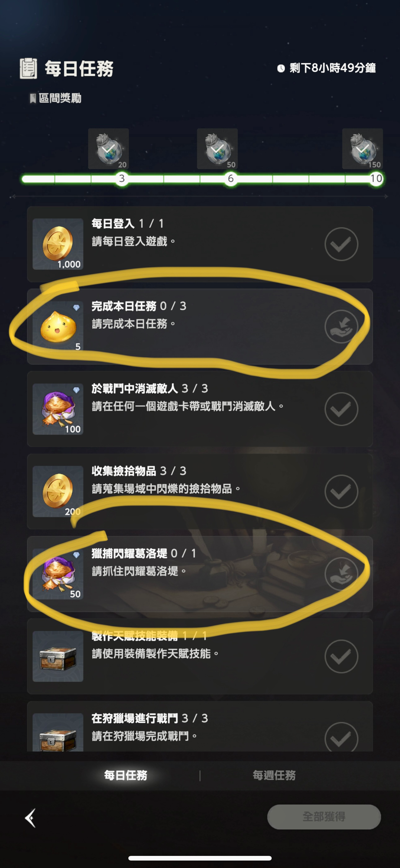The image size is (400, 868).
Task: Open the 50-point milestone reward bag
Action: tap(217, 149)
